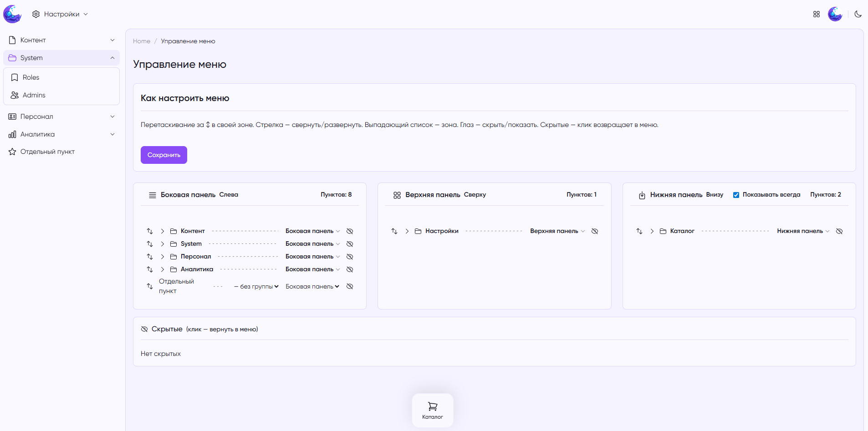Click the folder icon beside Каталог
This screenshot has height=431, width=868.
(x=662, y=231)
